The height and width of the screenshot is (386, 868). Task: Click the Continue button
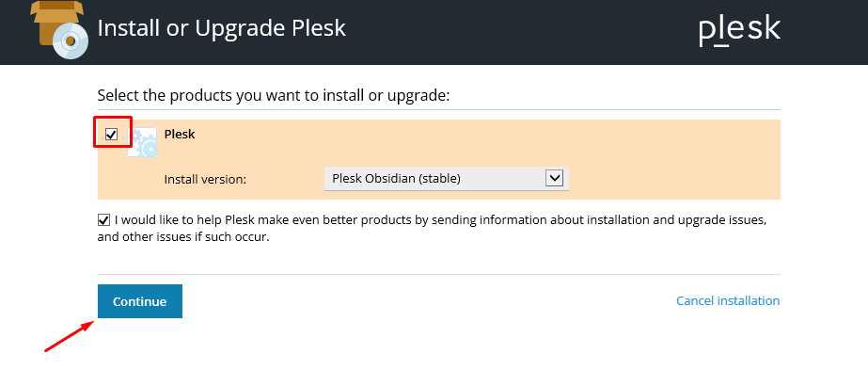pos(140,301)
